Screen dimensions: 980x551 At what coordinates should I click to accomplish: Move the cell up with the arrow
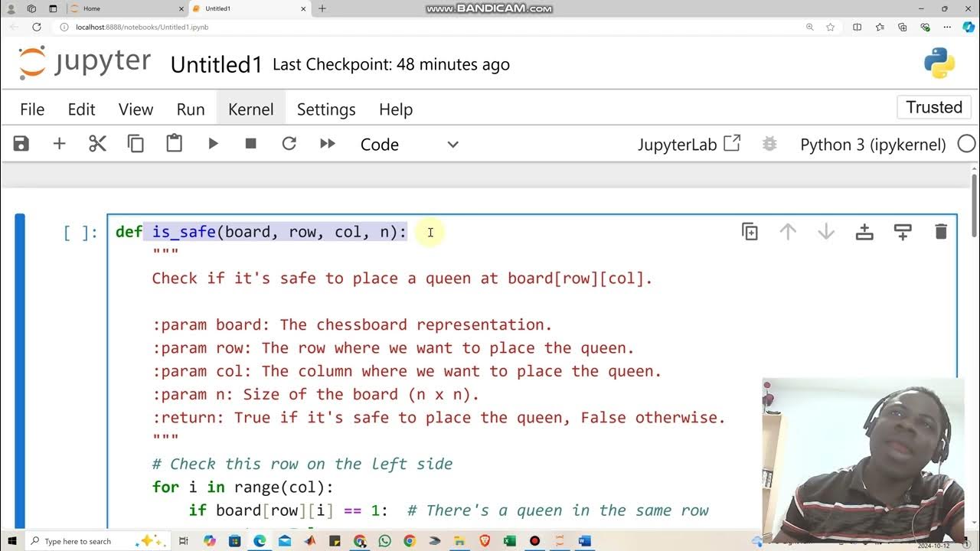coord(788,232)
